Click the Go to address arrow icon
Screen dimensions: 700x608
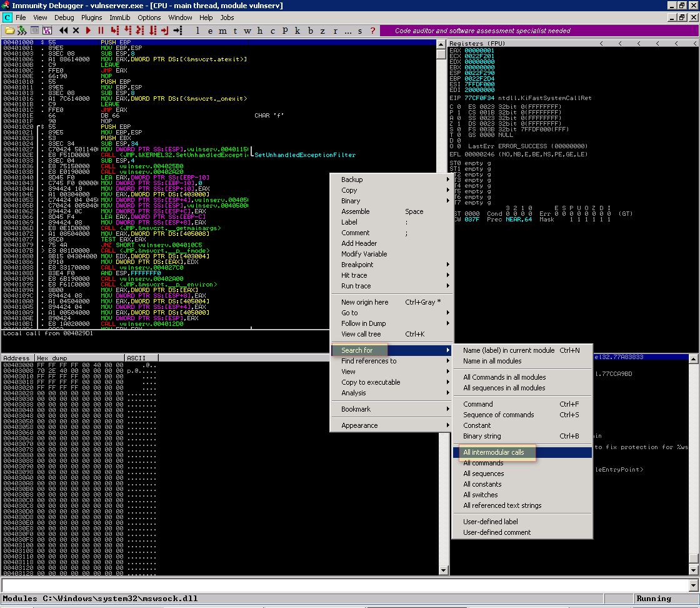[177, 31]
